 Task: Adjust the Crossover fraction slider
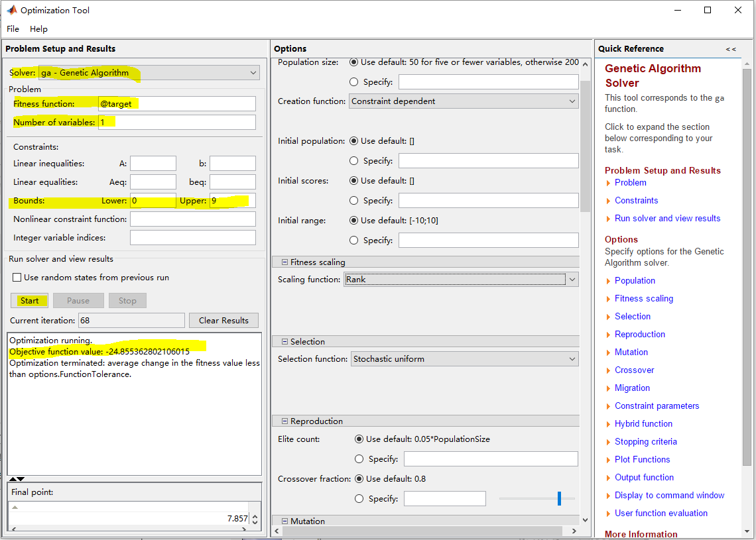click(559, 498)
